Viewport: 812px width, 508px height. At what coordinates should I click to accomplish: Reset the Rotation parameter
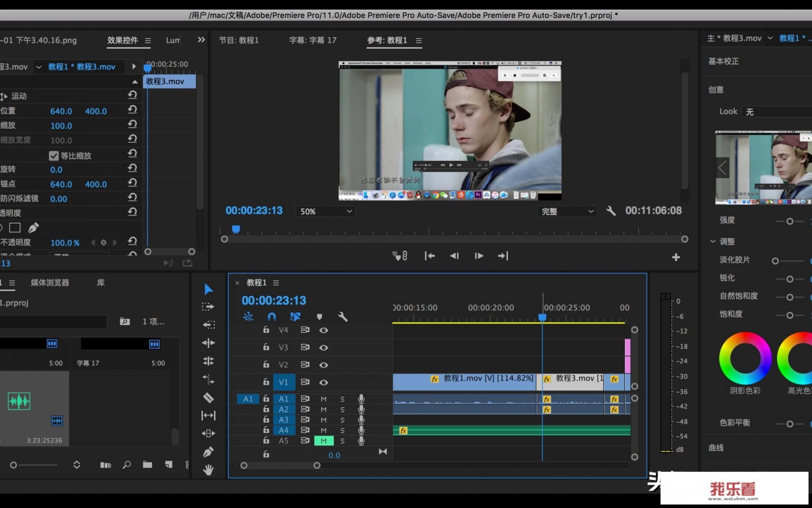pos(132,168)
